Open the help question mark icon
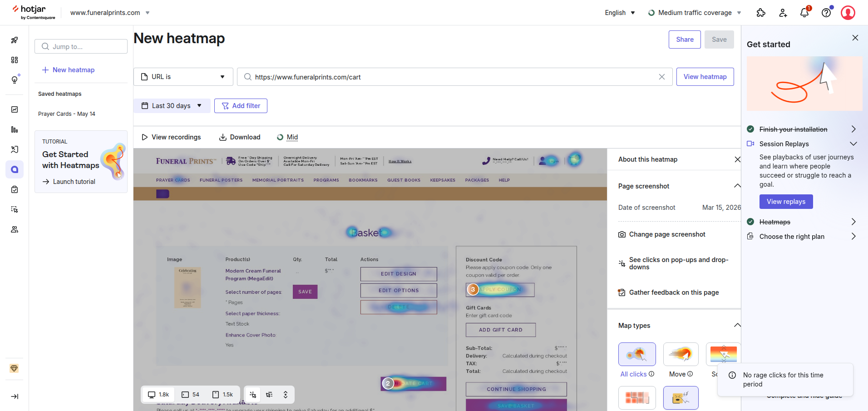Image resolution: width=868 pixels, height=411 pixels. pos(826,13)
